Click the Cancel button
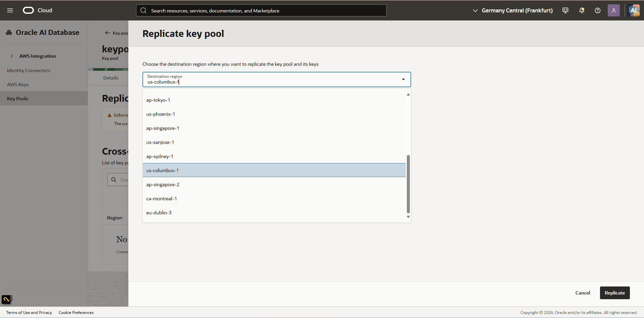This screenshot has width=644, height=318. [x=583, y=293]
